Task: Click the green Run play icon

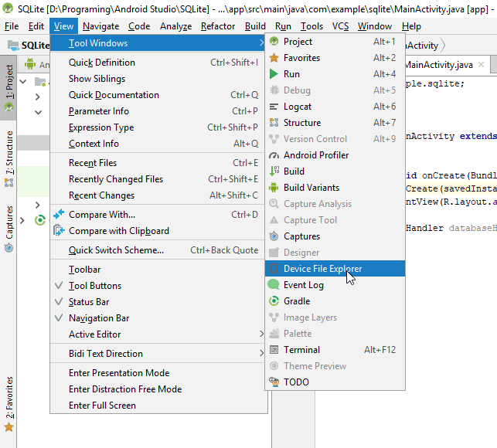Action: click(x=274, y=74)
